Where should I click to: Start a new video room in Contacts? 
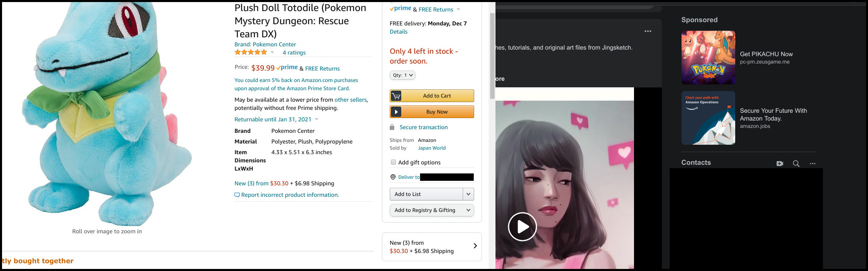(779, 163)
